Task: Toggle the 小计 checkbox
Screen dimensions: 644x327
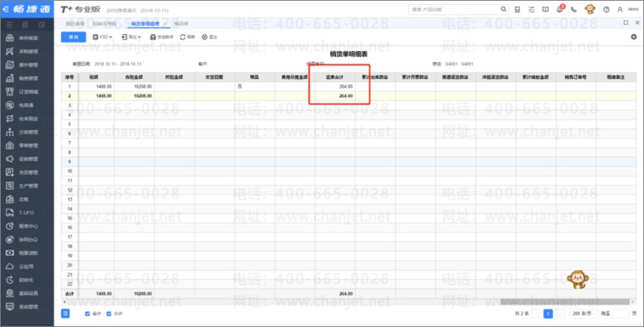Action: click(x=109, y=314)
